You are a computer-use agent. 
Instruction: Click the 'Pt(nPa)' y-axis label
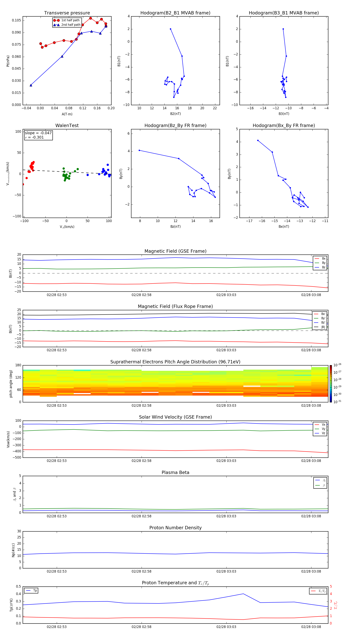(8, 61)
